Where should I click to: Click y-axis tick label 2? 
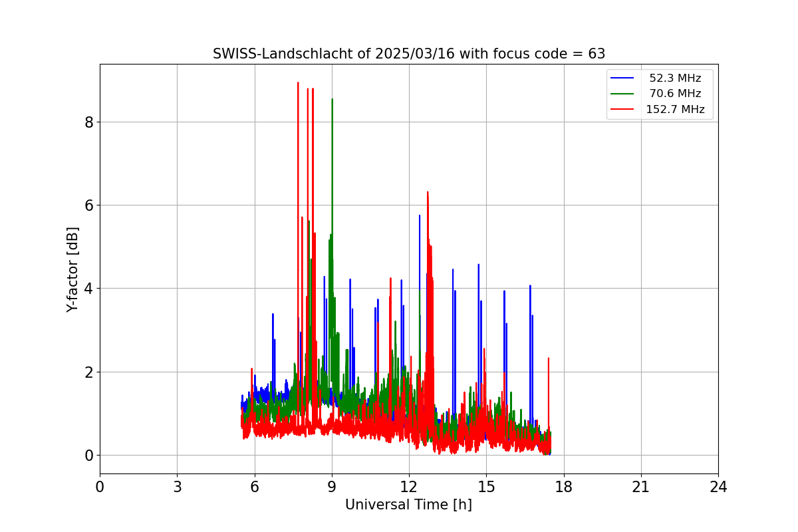88,372
